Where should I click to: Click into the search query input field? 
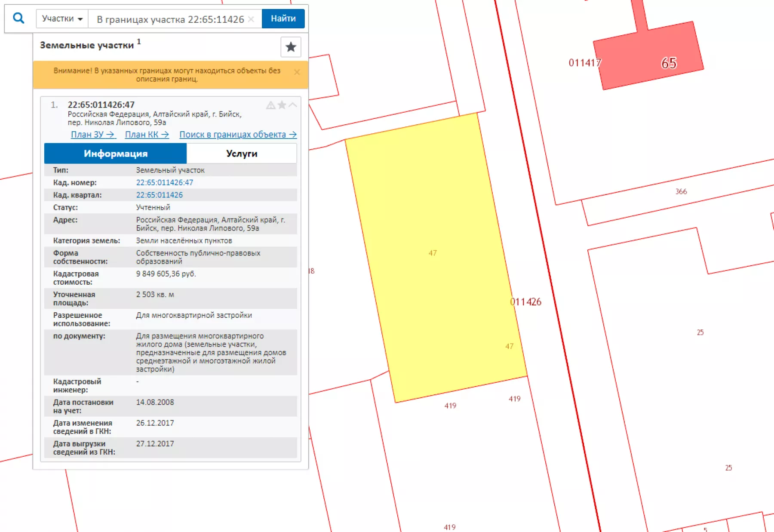click(x=170, y=19)
